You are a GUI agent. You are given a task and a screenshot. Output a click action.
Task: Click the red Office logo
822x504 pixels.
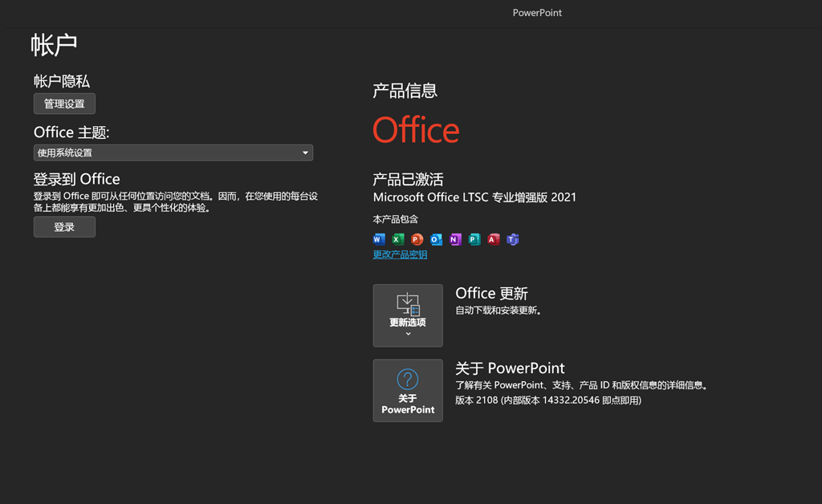point(417,130)
